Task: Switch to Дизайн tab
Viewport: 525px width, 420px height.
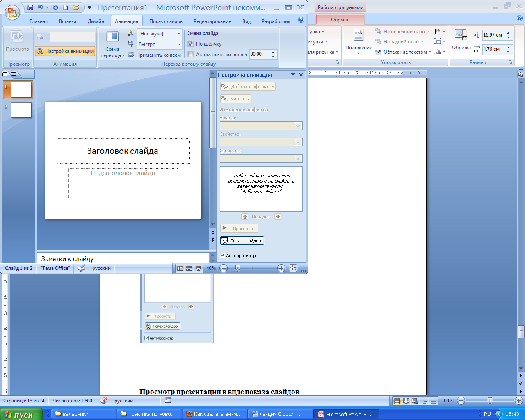Action: 96,21
